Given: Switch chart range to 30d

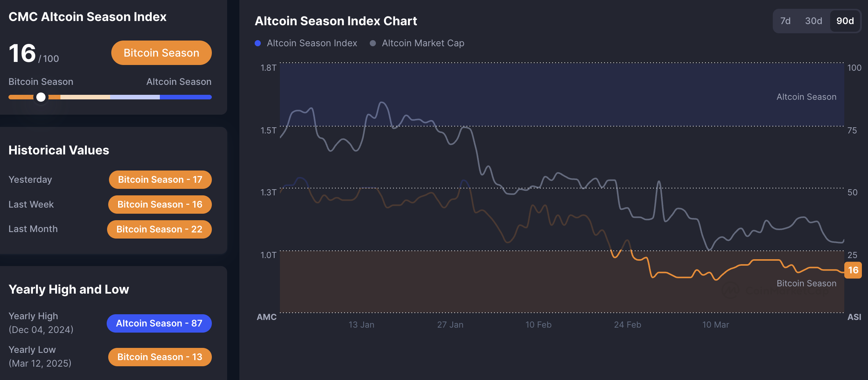Looking at the screenshot, I should pos(813,21).
